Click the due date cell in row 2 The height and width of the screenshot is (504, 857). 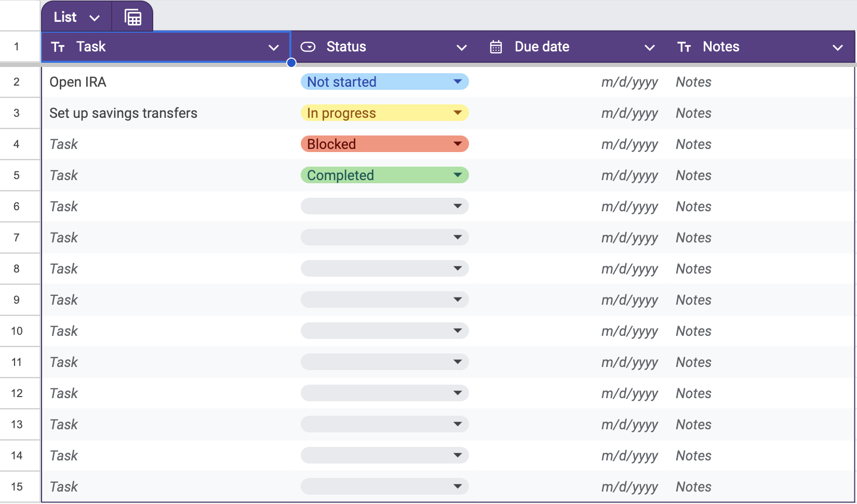571,82
